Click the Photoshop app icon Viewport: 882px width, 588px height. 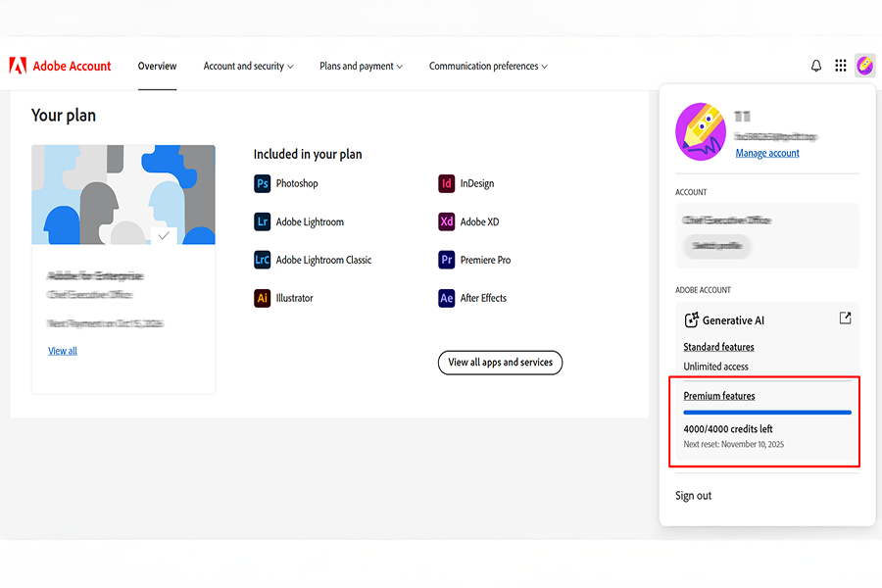click(x=262, y=183)
